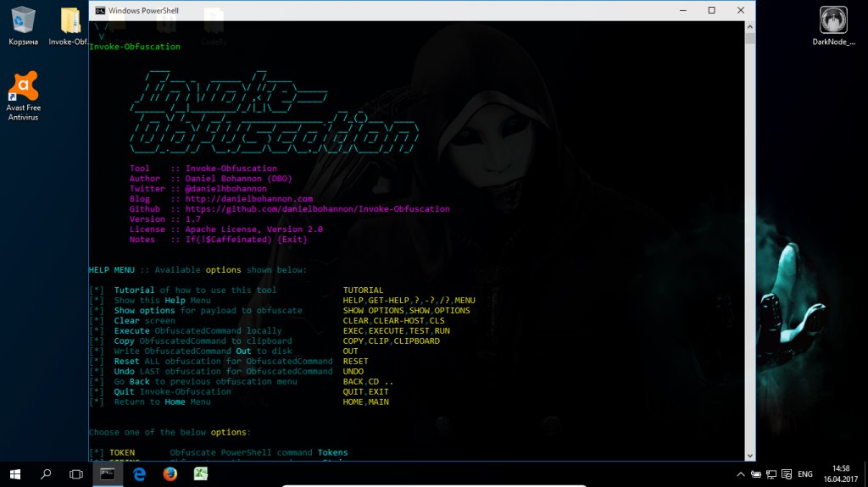Open the Action Center notifications icon
Viewport: 868px width, 487px height.
(787, 474)
